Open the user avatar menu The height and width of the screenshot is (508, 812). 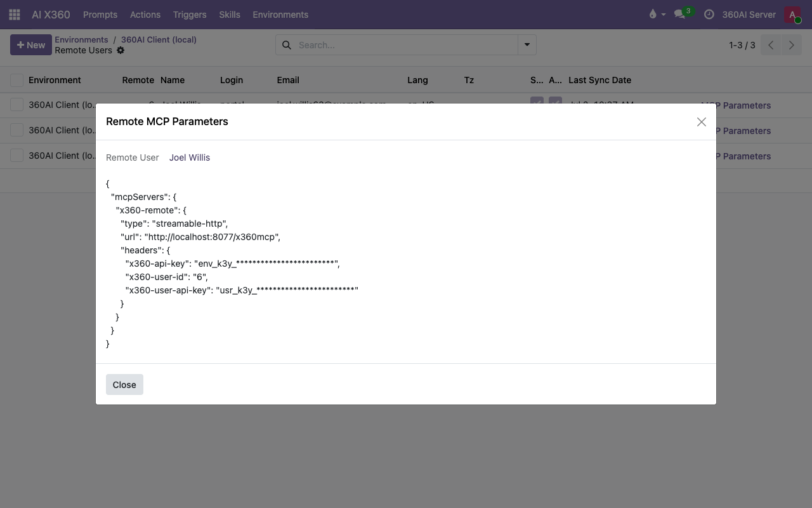click(792, 14)
